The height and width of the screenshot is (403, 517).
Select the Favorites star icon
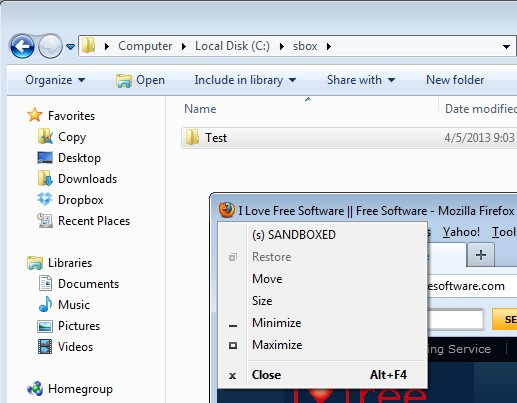pyautogui.click(x=35, y=115)
